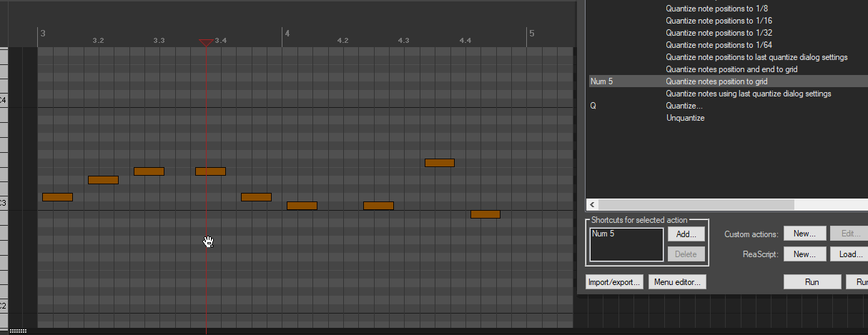868x335 pixels.
Task: Select the MIDI note starting at measure 4
Action: click(302, 206)
